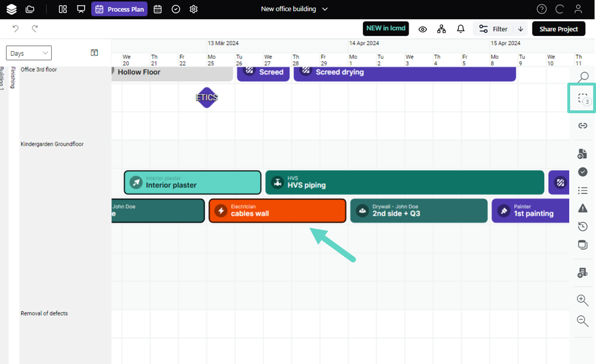Click the link dependencies icon
The image size is (596, 364).
click(x=583, y=126)
